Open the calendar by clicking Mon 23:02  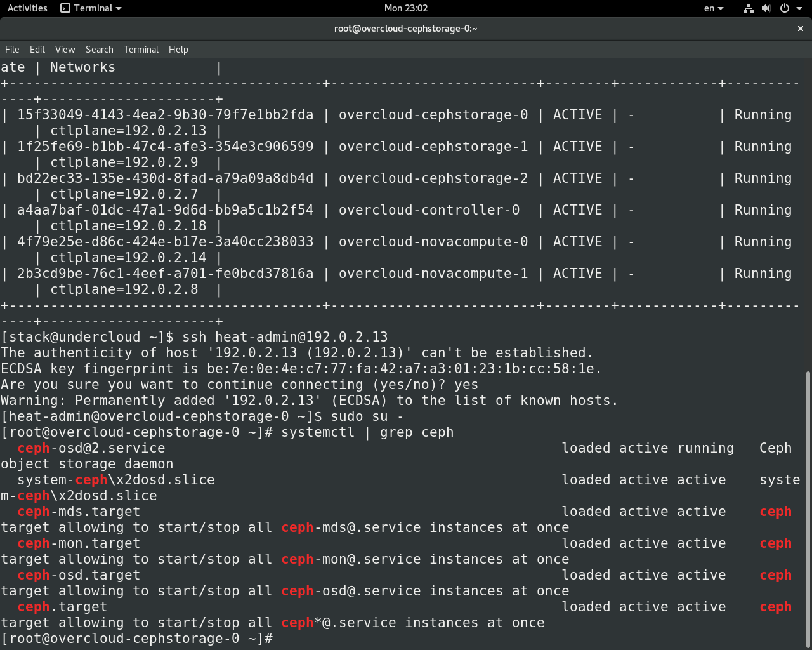(x=405, y=8)
